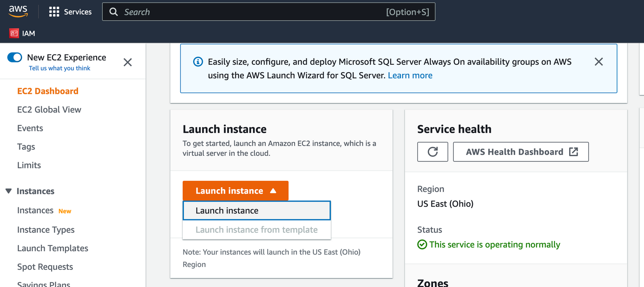Image resolution: width=644 pixels, height=287 pixels.
Task: Open Spot Requests in sidebar
Action: pos(45,267)
